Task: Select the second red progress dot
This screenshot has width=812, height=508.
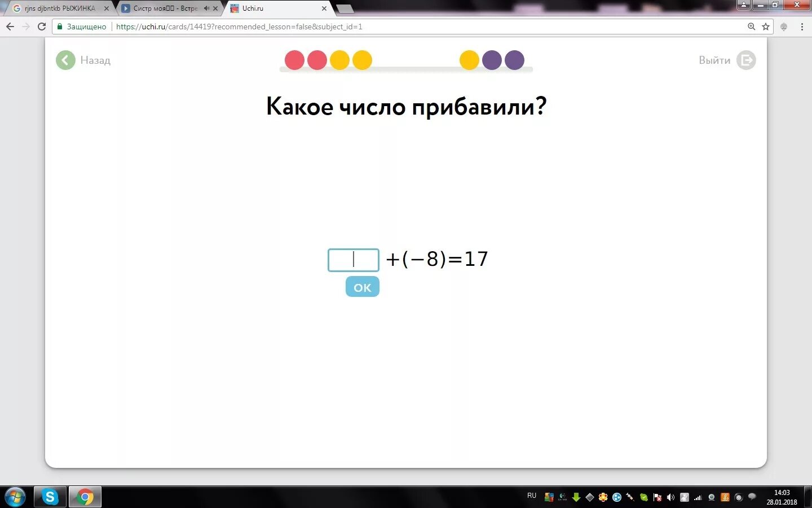Action: pyautogui.click(x=317, y=60)
